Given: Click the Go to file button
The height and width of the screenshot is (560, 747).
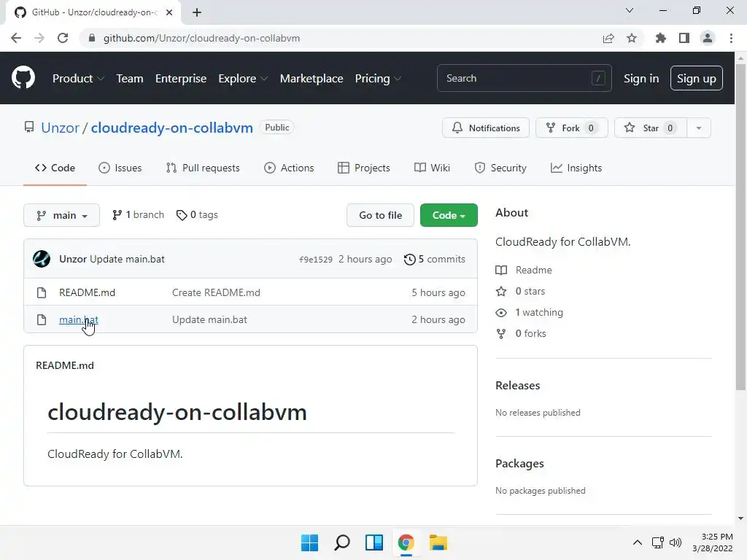Looking at the screenshot, I should click(380, 215).
